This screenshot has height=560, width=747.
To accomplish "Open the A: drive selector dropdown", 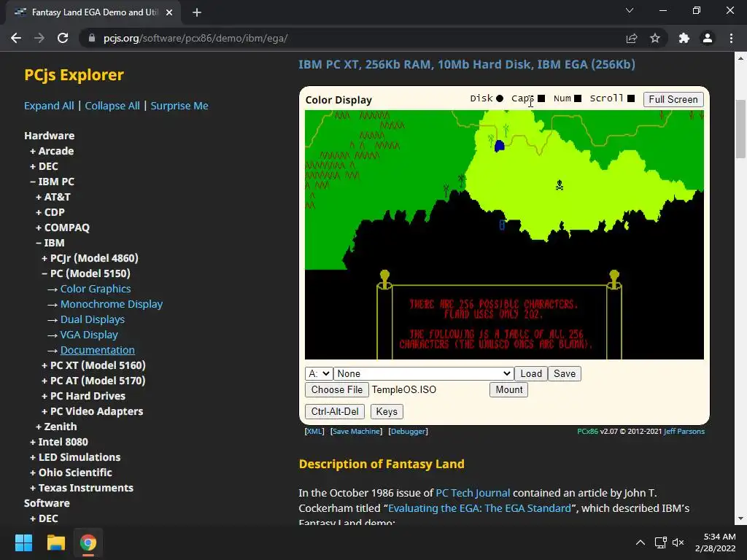I will point(319,374).
